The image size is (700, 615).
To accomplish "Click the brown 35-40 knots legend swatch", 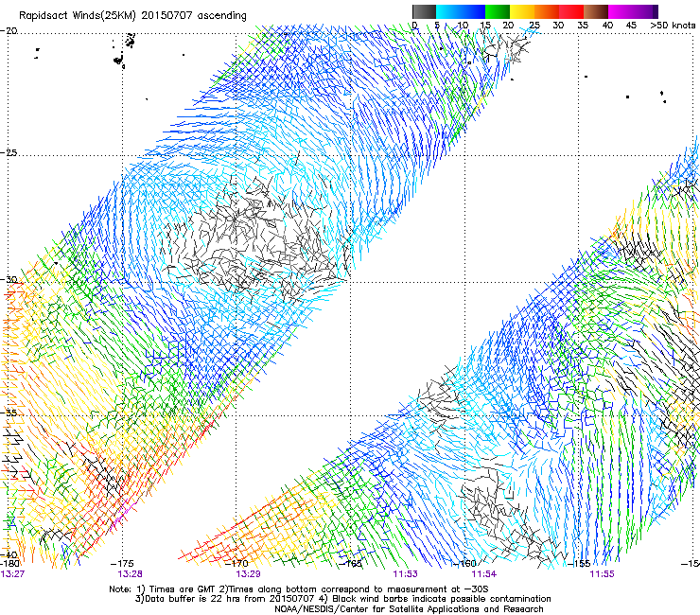I will (596, 11).
